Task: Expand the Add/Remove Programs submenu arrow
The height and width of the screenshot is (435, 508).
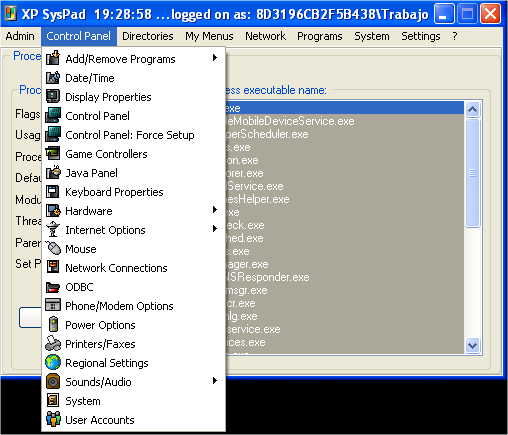Action: point(215,58)
